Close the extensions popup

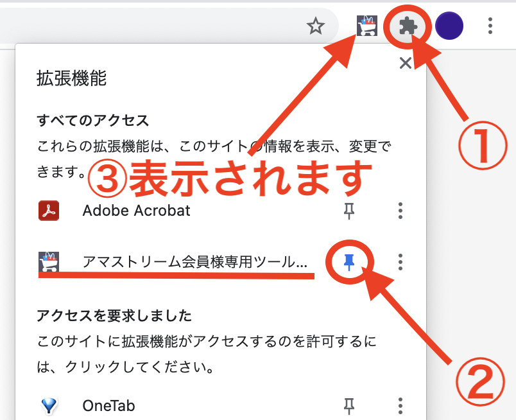point(406,63)
